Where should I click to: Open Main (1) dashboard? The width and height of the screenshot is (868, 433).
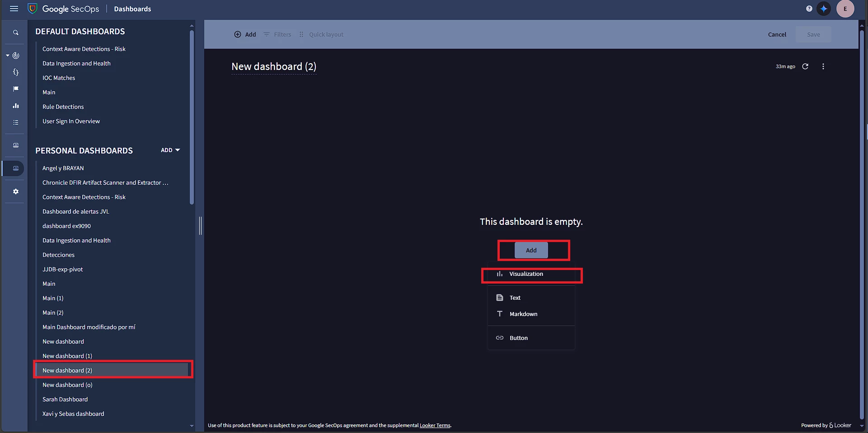53,298
